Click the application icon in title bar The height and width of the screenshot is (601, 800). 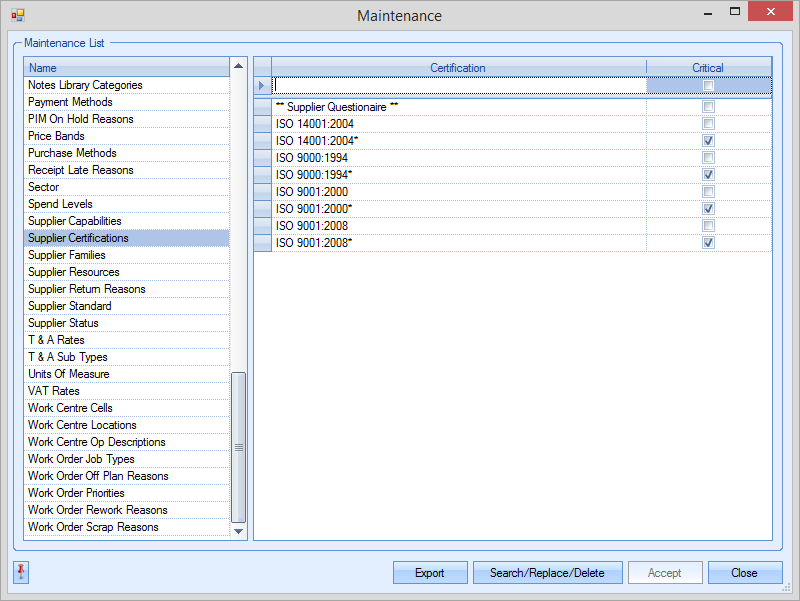click(x=17, y=15)
